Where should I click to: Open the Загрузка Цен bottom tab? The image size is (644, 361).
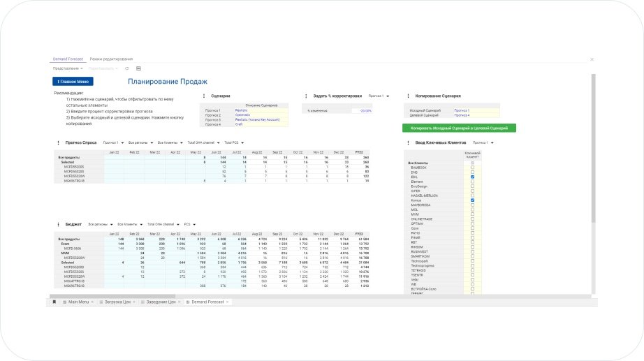[x=117, y=302]
